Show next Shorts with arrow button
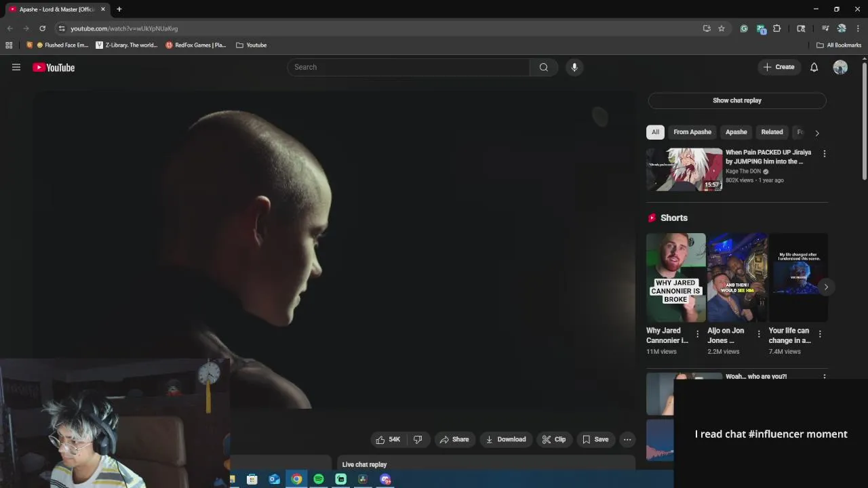Image resolution: width=868 pixels, height=488 pixels. pyautogui.click(x=826, y=287)
